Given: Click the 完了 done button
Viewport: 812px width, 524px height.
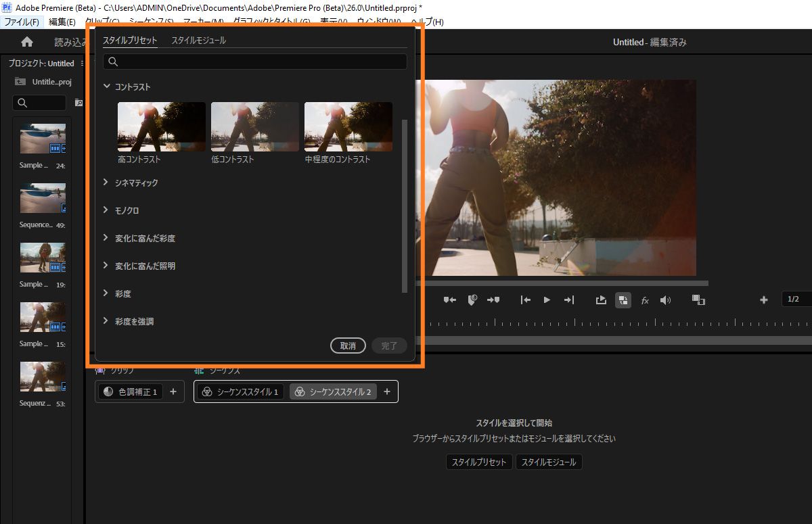Looking at the screenshot, I should [x=389, y=346].
